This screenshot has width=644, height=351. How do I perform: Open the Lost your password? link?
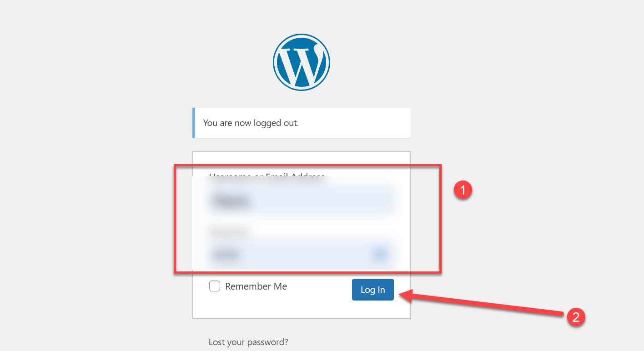(248, 342)
